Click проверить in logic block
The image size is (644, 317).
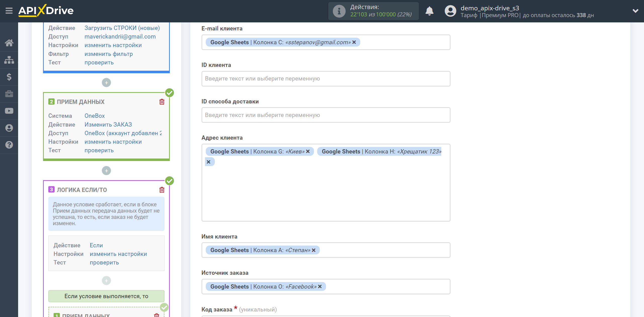pyautogui.click(x=104, y=262)
